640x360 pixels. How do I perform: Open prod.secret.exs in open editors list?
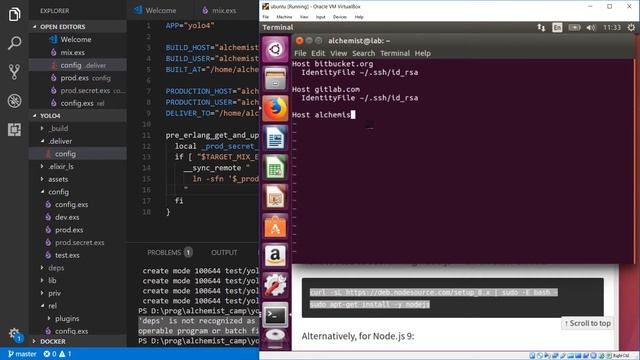click(78, 90)
